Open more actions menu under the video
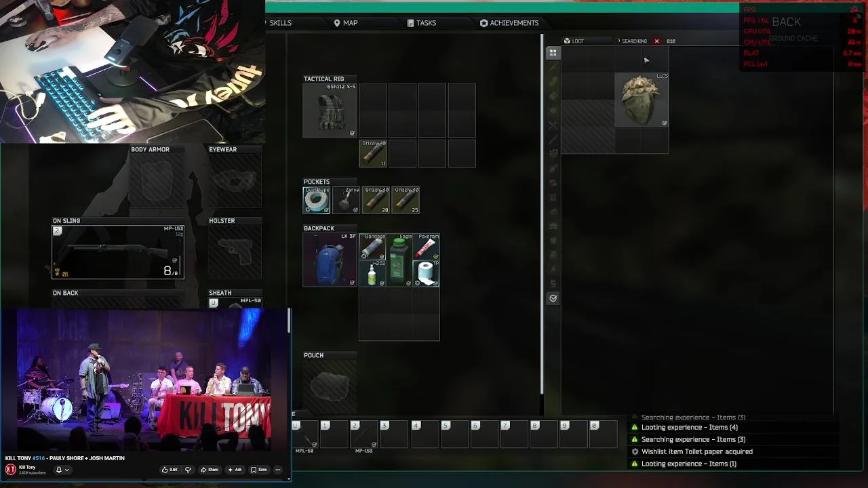The height and width of the screenshot is (488, 868). pyautogui.click(x=277, y=470)
